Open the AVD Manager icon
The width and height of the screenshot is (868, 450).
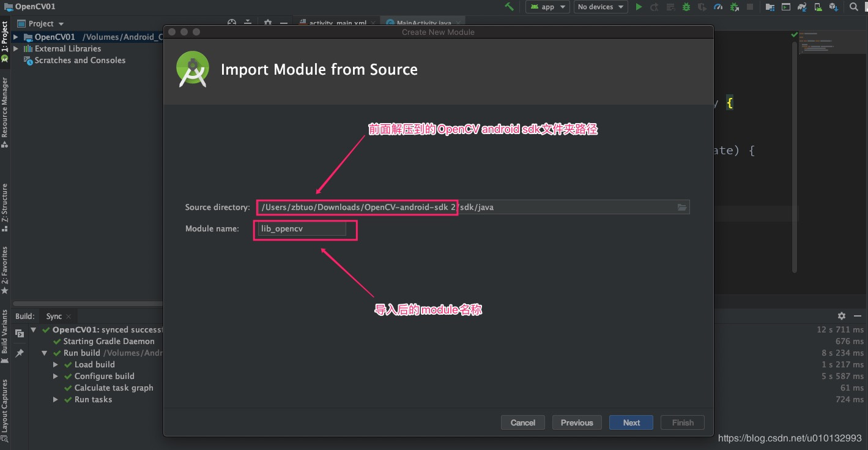coord(818,7)
